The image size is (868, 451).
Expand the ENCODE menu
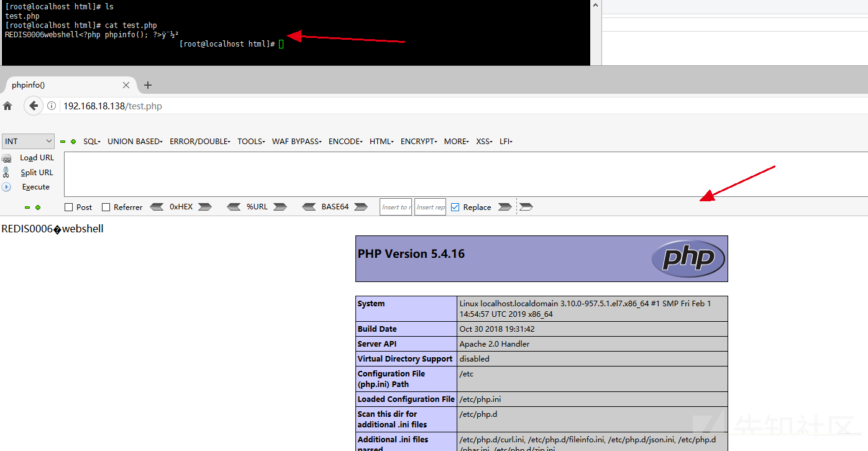(x=346, y=142)
